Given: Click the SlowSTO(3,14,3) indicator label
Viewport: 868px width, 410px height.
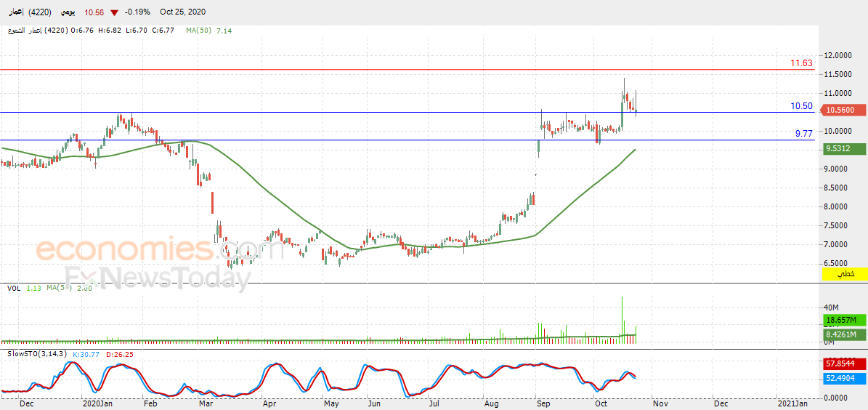Looking at the screenshot, I should [x=36, y=354].
